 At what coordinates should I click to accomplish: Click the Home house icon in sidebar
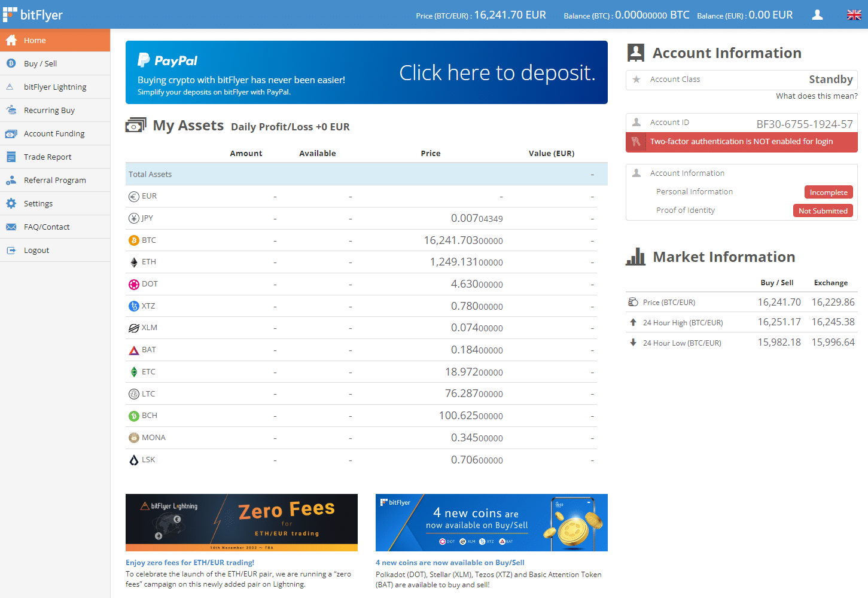pos(11,40)
